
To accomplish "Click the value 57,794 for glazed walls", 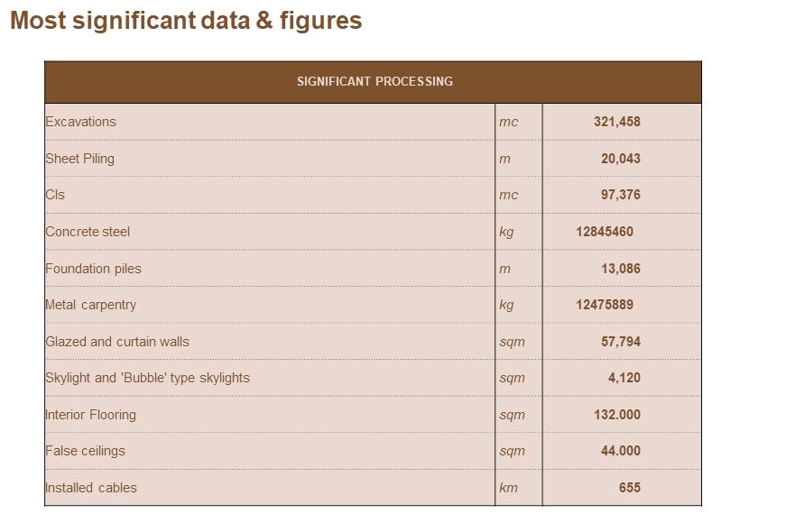I will tap(620, 342).
